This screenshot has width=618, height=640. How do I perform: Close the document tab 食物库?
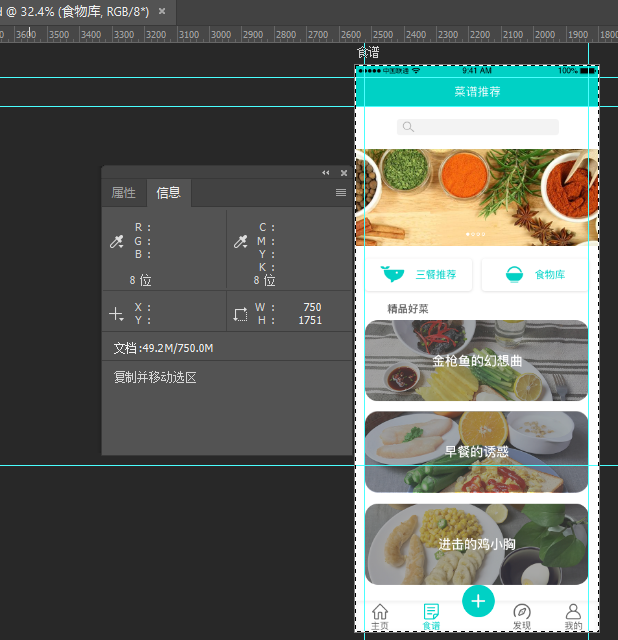click(162, 11)
